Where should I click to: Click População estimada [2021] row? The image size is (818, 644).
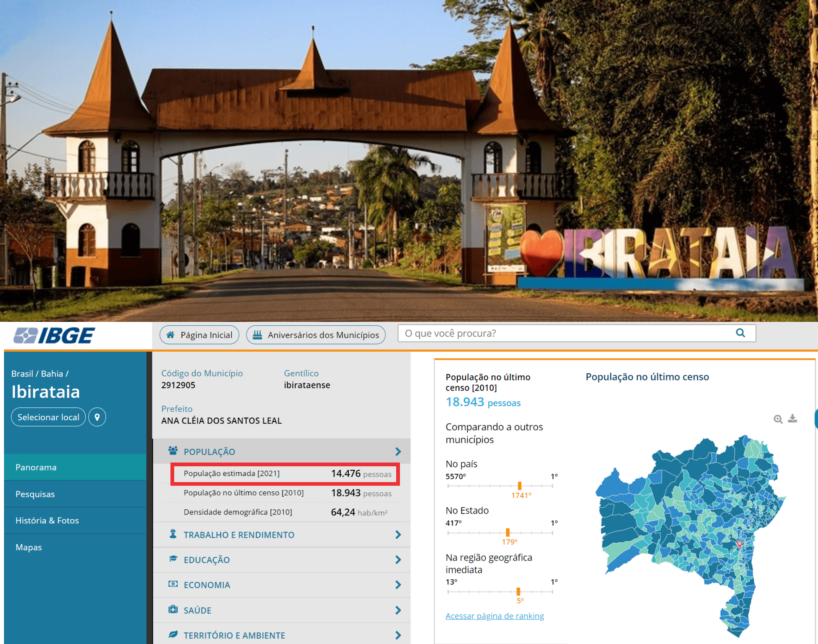(x=285, y=474)
